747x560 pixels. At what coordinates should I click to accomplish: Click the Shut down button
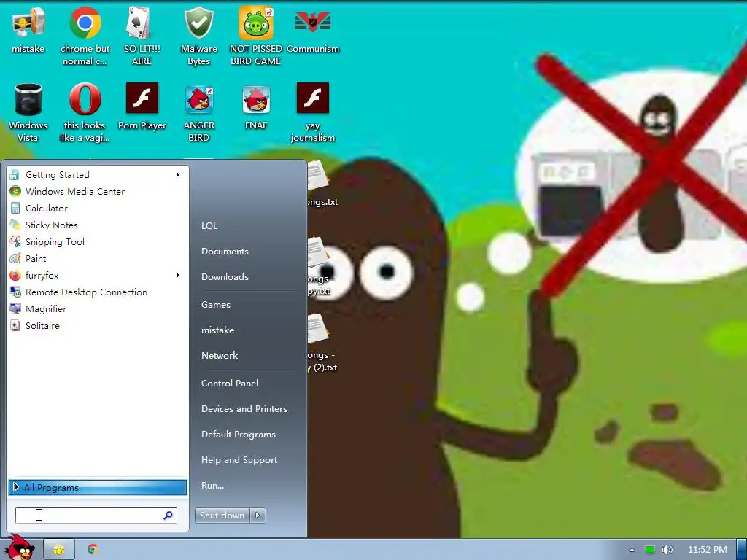(x=222, y=516)
